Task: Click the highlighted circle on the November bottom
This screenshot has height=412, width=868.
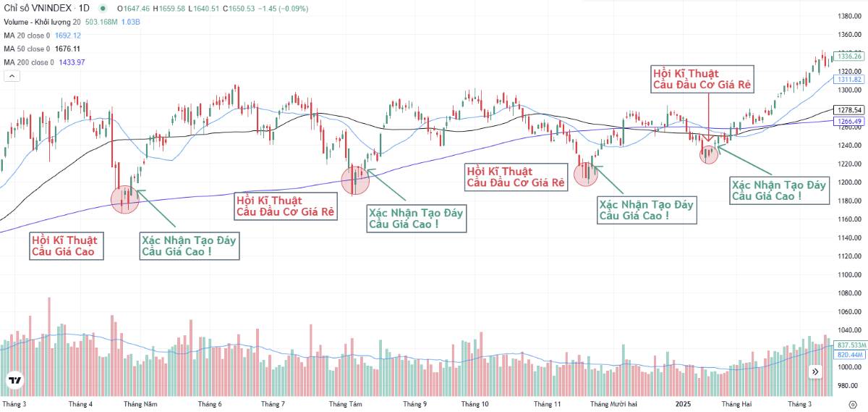Action: [585, 174]
